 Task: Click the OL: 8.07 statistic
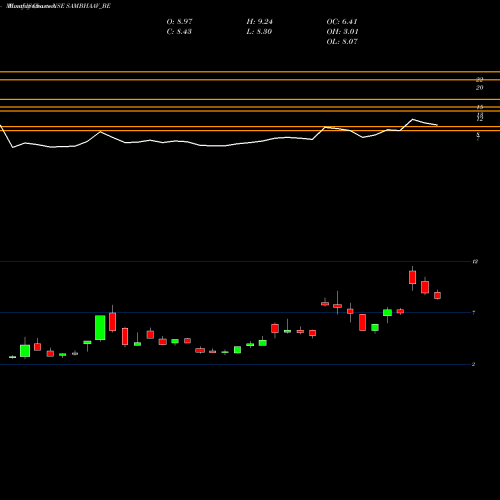[x=342, y=42]
